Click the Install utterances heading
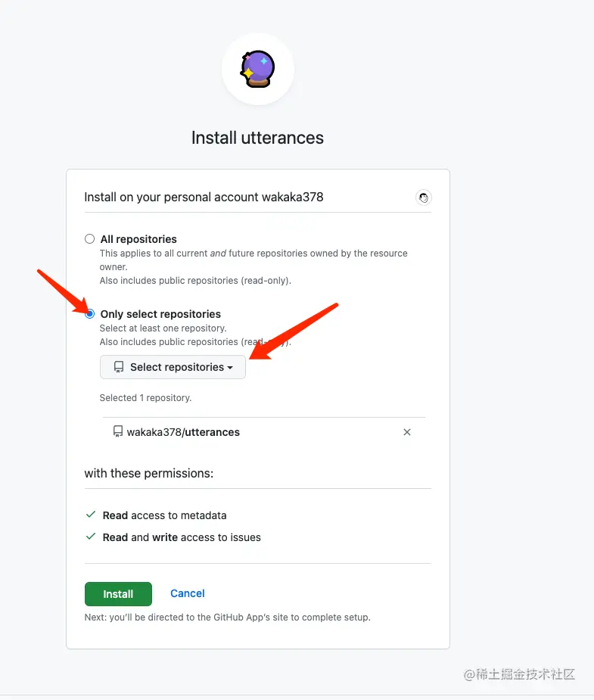Viewport: 594px width, 700px height. pyautogui.click(x=257, y=138)
